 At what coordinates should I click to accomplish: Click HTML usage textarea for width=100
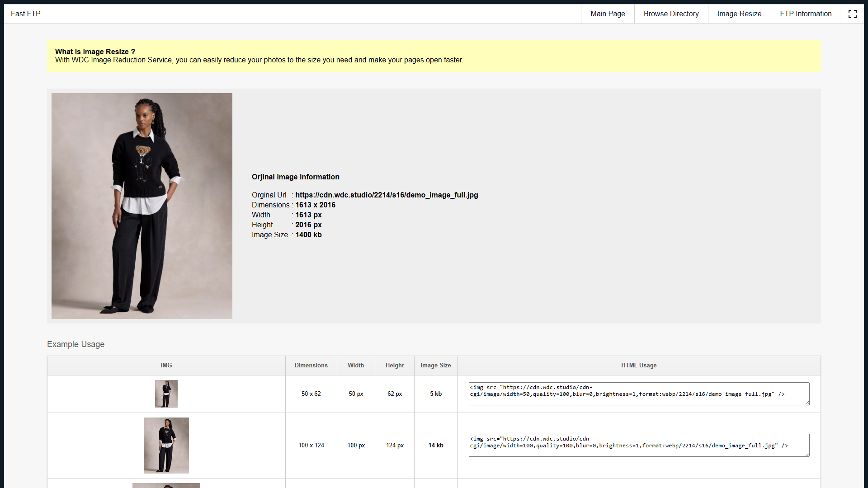coord(639,445)
